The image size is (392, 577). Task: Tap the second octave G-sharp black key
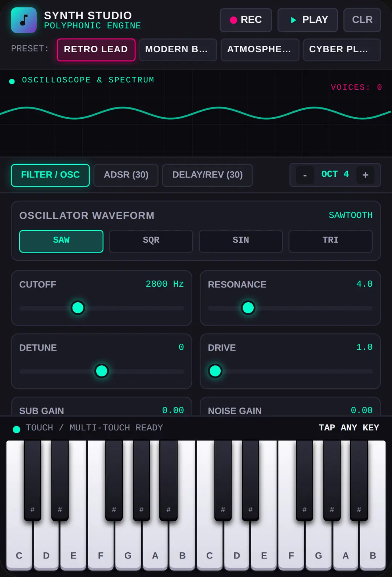(332, 481)
